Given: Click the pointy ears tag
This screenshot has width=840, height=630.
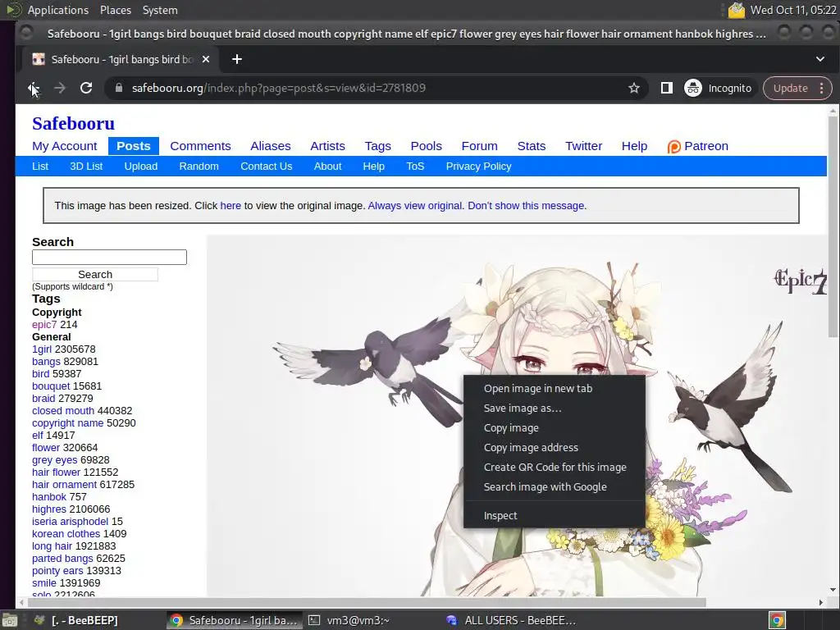Looking at the screenshot, I should tap(57, 571).
